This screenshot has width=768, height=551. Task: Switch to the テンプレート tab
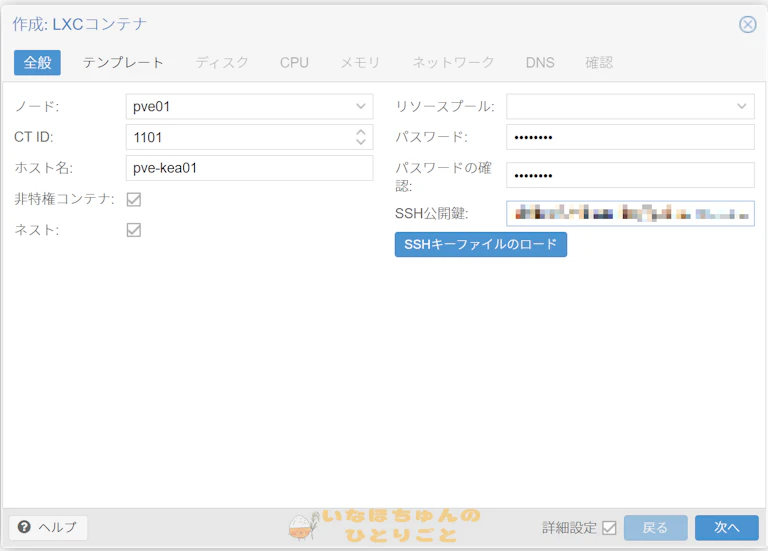123,62
